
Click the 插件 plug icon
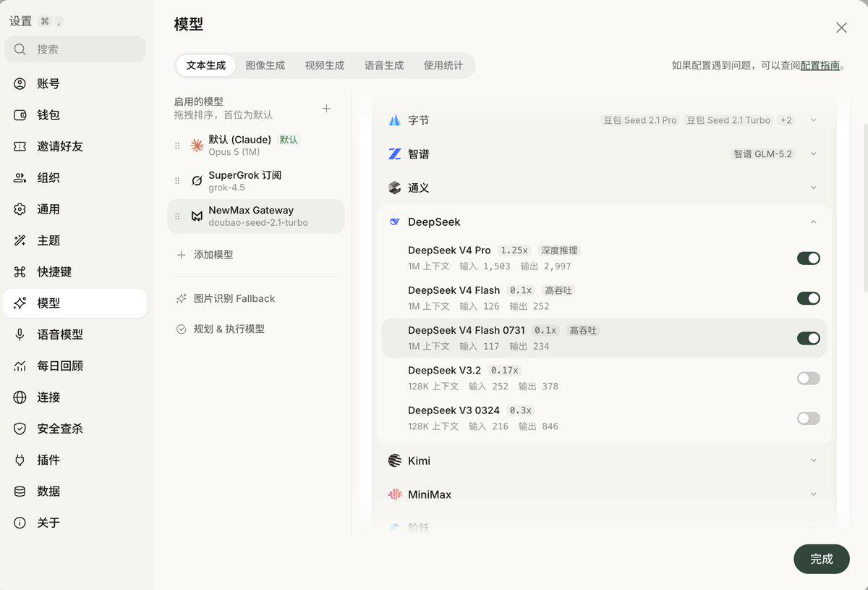pyautogui.click(x=20, y=460)
